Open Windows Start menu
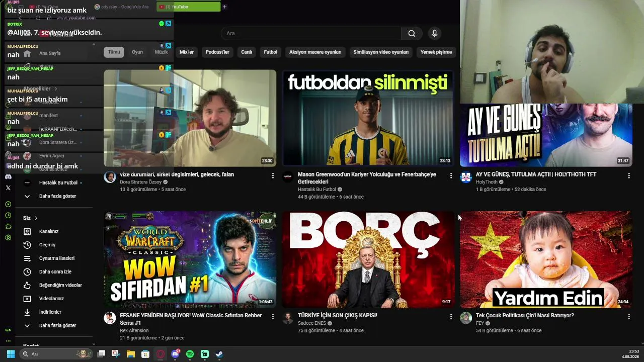 11,354
